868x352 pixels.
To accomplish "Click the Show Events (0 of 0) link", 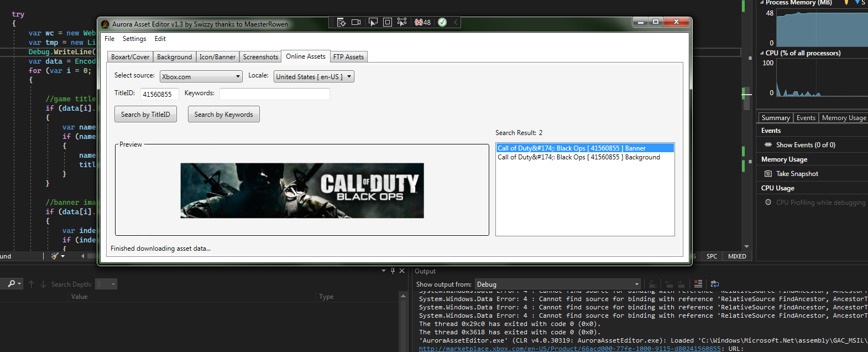I will pos(806,145).
